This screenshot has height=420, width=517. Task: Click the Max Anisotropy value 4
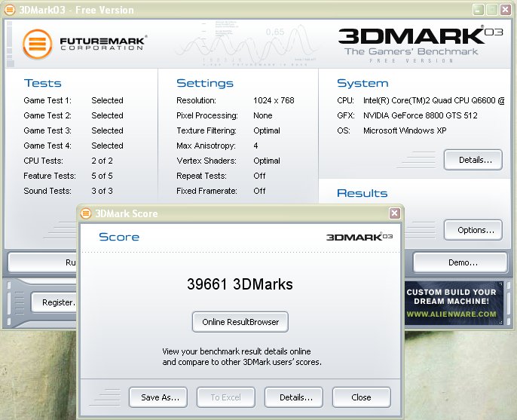pos(255,146)
